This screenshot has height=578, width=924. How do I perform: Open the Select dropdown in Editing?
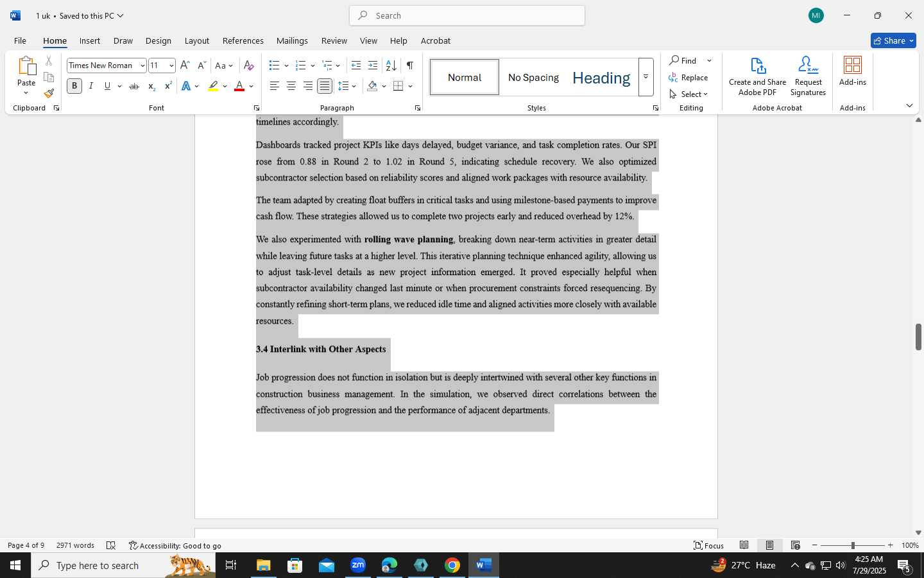[x=689, y=94]
